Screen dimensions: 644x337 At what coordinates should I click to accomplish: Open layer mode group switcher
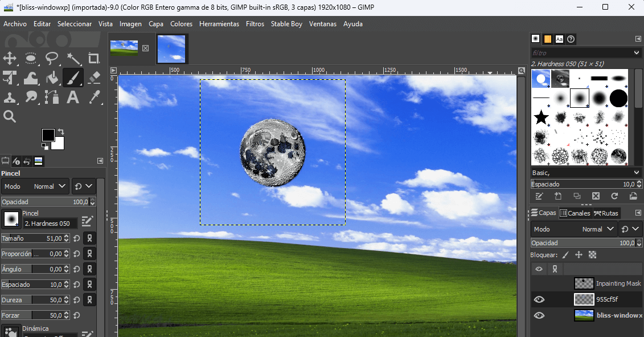pyautogui.click(x=630, y=229)
